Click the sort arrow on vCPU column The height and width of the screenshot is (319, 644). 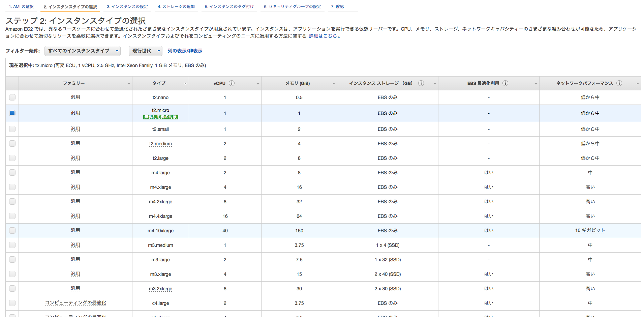pos(258,83)
